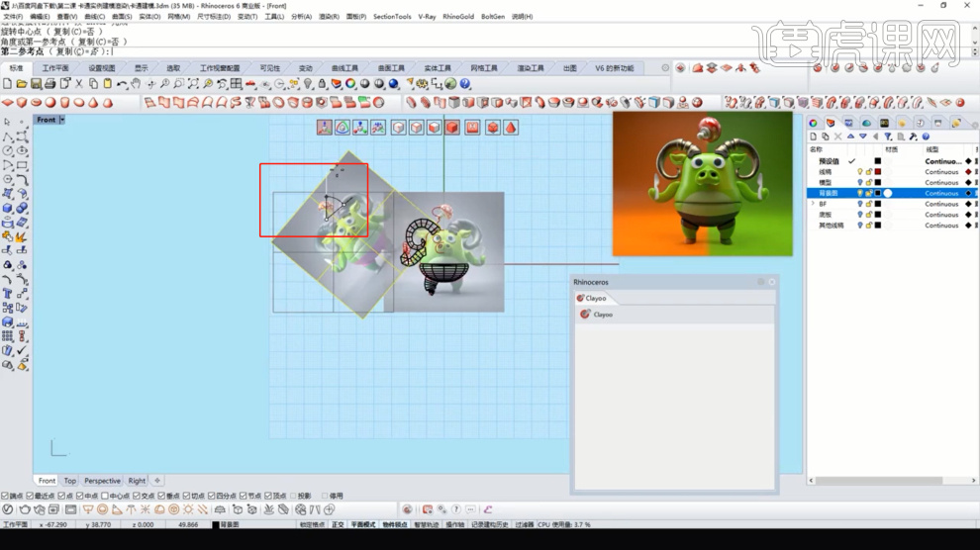Select the Pan hand tool
Image resolution: width=980 pixels, height=550 pixels.
coord(136,84)
